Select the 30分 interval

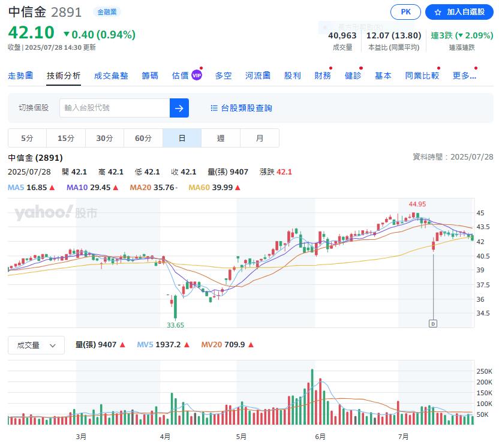point(105,138)
